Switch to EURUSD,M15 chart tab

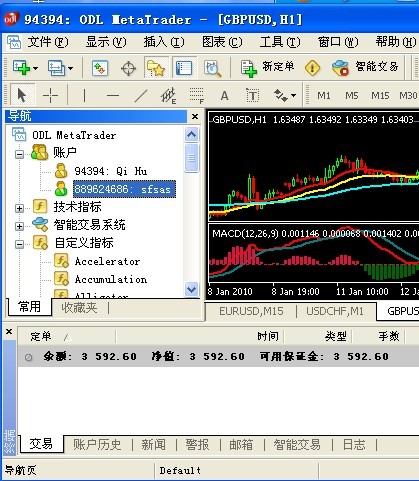click(x=251, y=311)
